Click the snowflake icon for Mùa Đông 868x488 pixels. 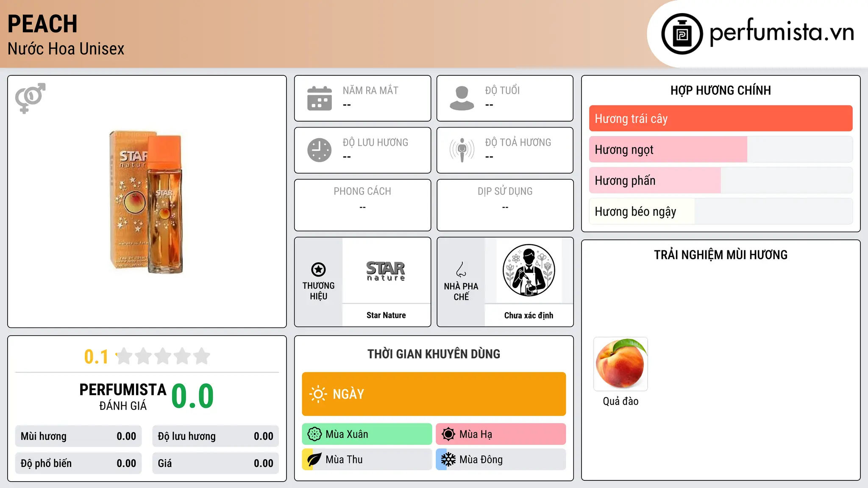coord(448,460)
